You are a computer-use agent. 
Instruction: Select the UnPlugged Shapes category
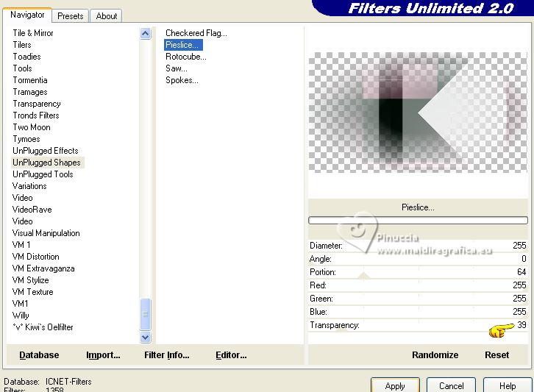pyautogui.click(x=46, y=163)
